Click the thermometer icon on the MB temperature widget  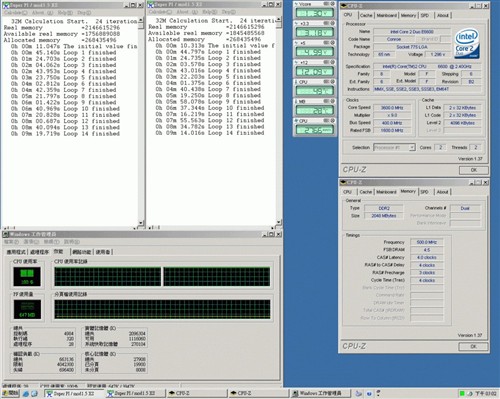tap(296, 101)
